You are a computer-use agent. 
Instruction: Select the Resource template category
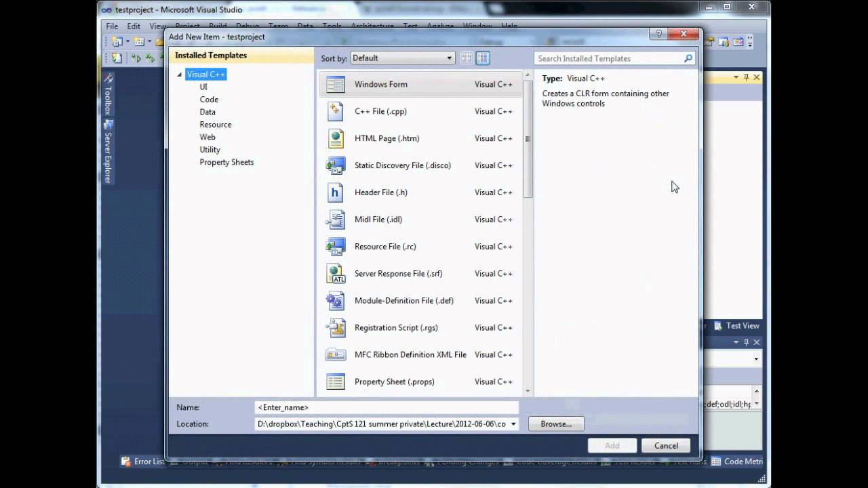pos(216,125)
